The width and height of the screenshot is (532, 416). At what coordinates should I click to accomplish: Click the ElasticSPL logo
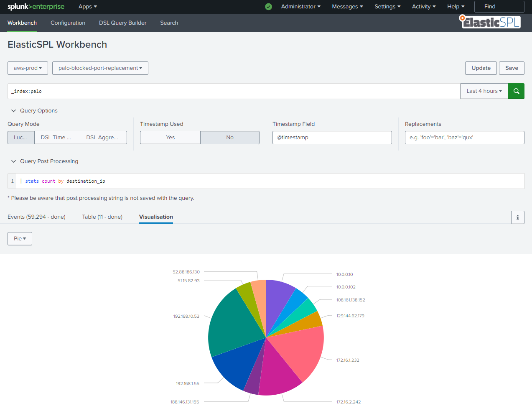(x=490, y=22)
